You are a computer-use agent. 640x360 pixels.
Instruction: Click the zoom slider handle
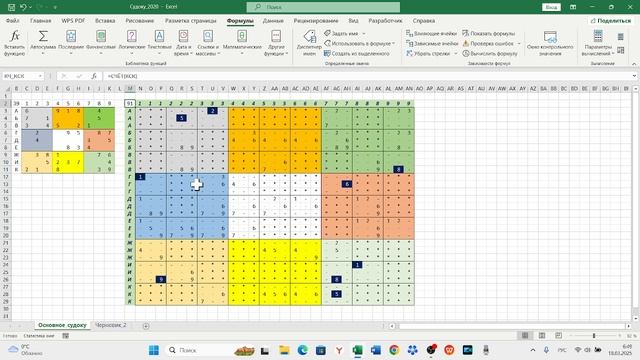pos(594,336)
